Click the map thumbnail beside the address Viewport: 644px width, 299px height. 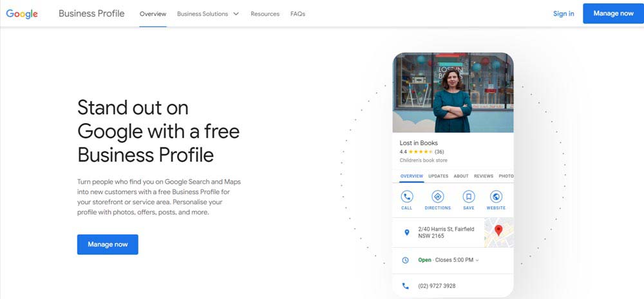click(498, 233)
